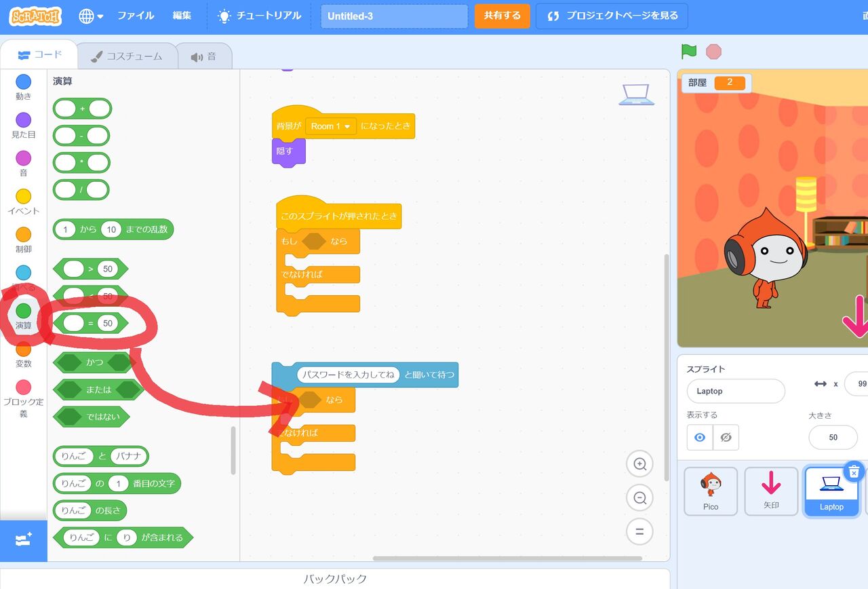Edit the project title Untitled-3 field
This screenshot has width=868, height=589.
(394, 16)
